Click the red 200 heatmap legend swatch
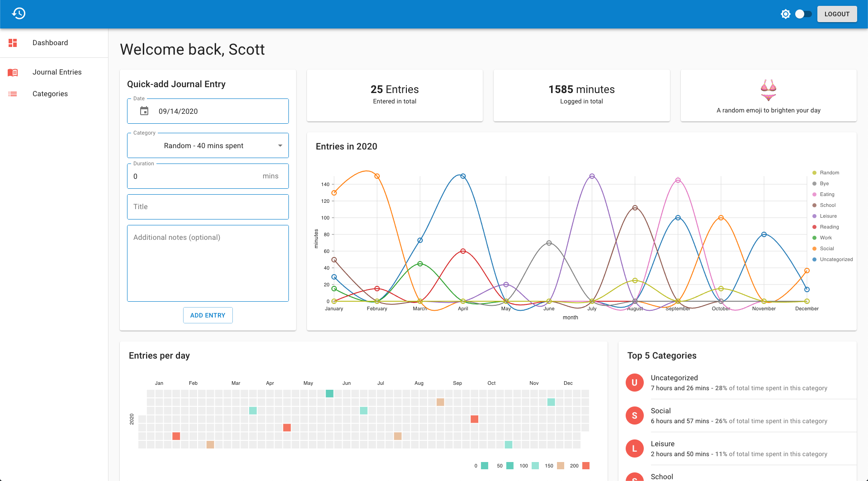The width and height of the screenshot is (868, 481). pos(586,466)
